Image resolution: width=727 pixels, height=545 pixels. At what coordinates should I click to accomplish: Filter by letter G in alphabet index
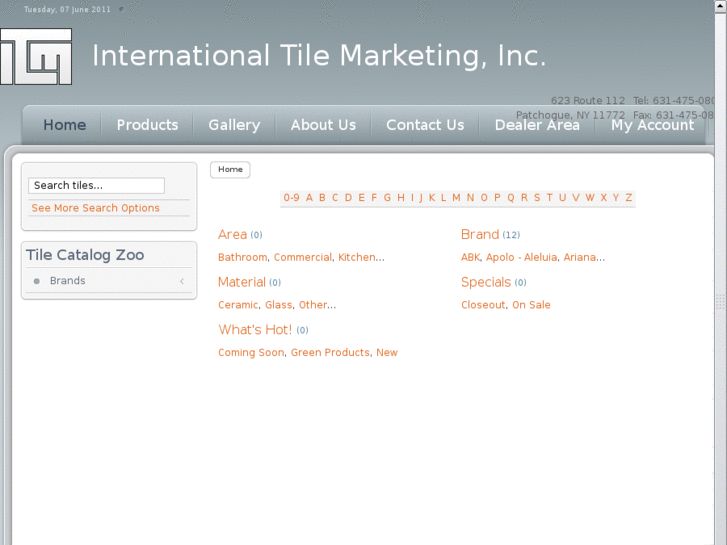click(x=387, y=198)
